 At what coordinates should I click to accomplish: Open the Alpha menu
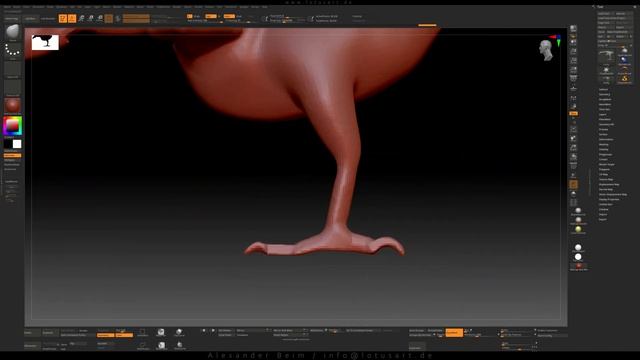click(x=7, y=7)
